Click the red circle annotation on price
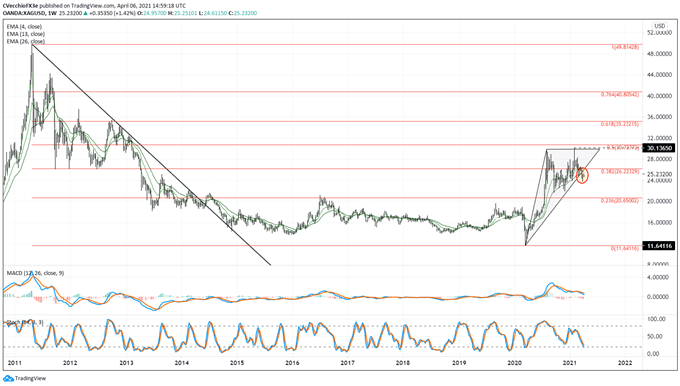Image resolution: width=680 pixels, height=386 pixels. (582, 176)
